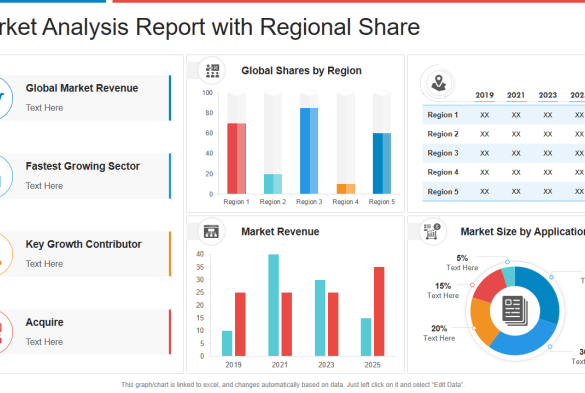Click the excel-linked chart footnote text

pyautogui.click(x=293, y=384)
